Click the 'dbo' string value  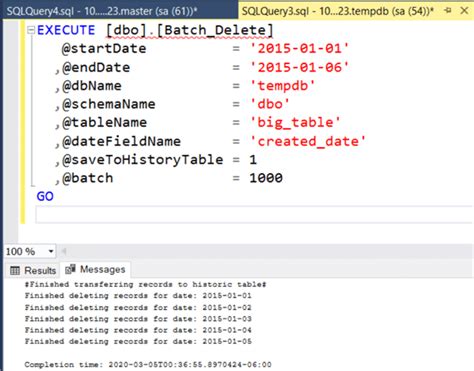pos(270,104)
